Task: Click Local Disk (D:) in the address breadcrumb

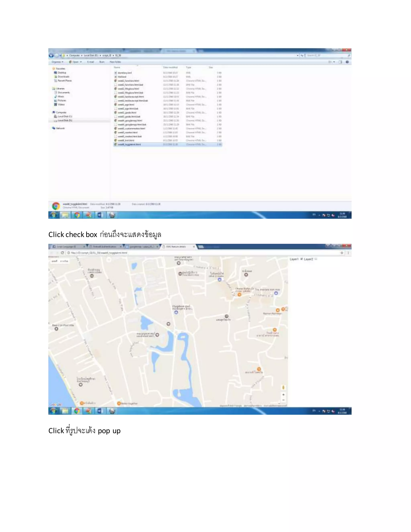Action: tap(91, 56)
